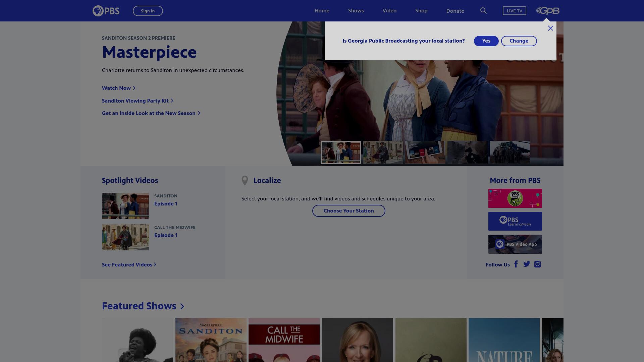
Task: Open the PBS LearningMedia banner
Action: (x=515, y=221)
